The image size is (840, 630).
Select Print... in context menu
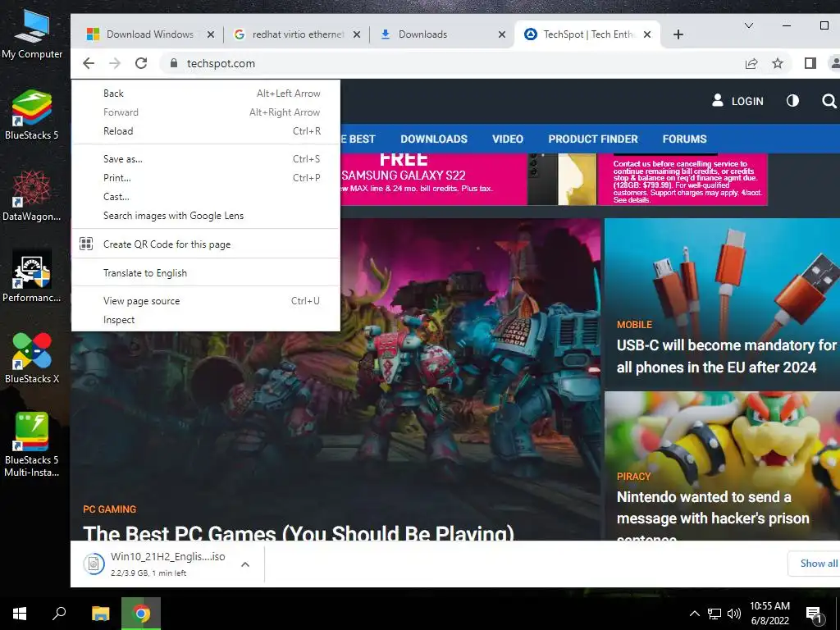(206, 178)
